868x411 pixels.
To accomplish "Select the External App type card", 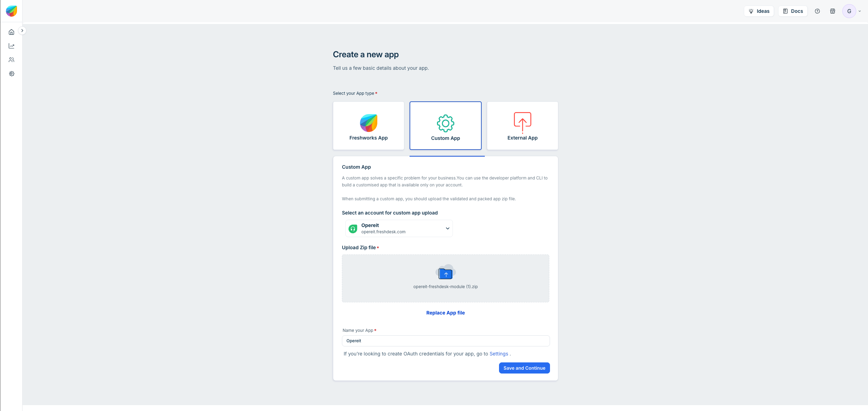I will (522, 126).
